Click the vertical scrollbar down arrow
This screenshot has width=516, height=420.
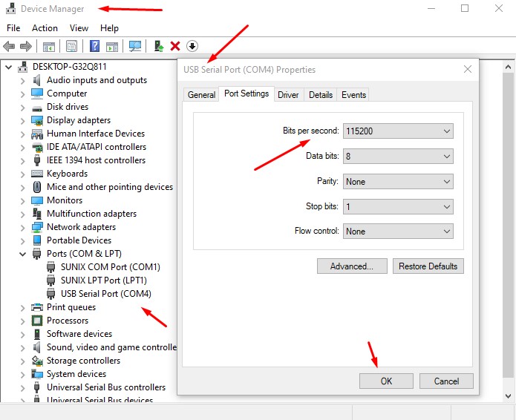(508, 396)
